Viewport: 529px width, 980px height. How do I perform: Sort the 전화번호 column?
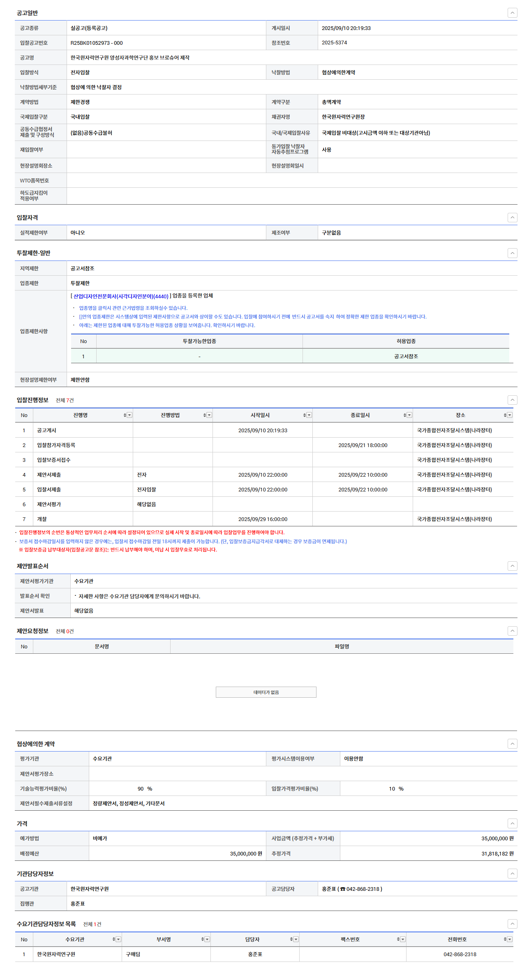point(505,939)
